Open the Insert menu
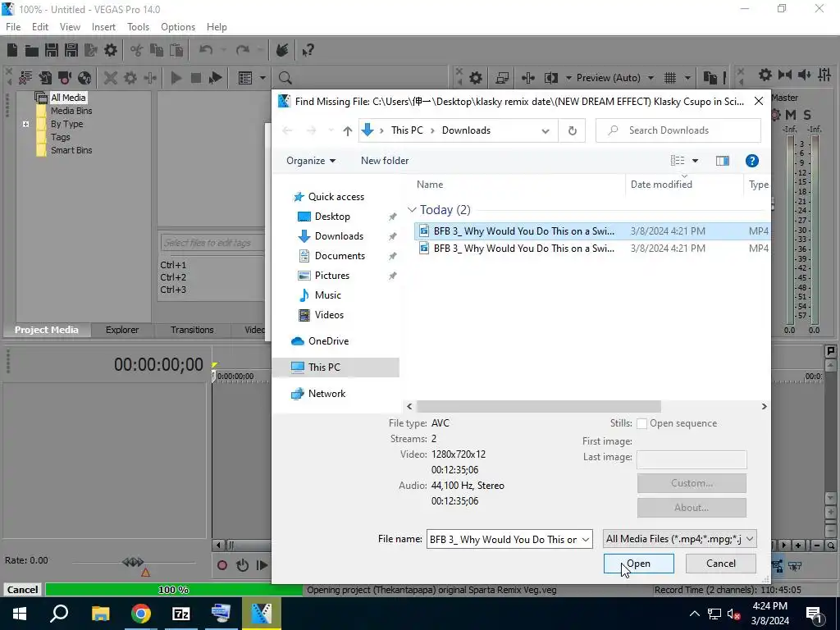This screenshot has height=630, width=840. pos(103,27)
